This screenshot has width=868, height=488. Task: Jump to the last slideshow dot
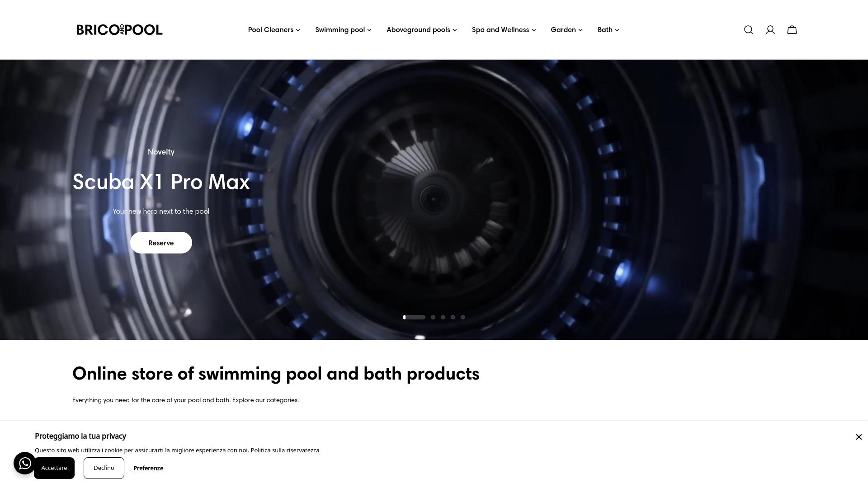click(463, 317)
